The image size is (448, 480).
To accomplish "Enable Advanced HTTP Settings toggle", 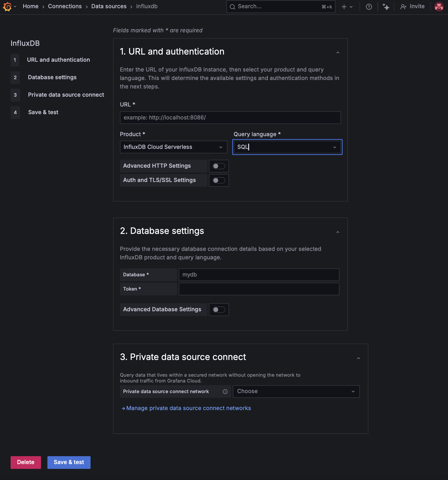I will [x=219, y=166].
